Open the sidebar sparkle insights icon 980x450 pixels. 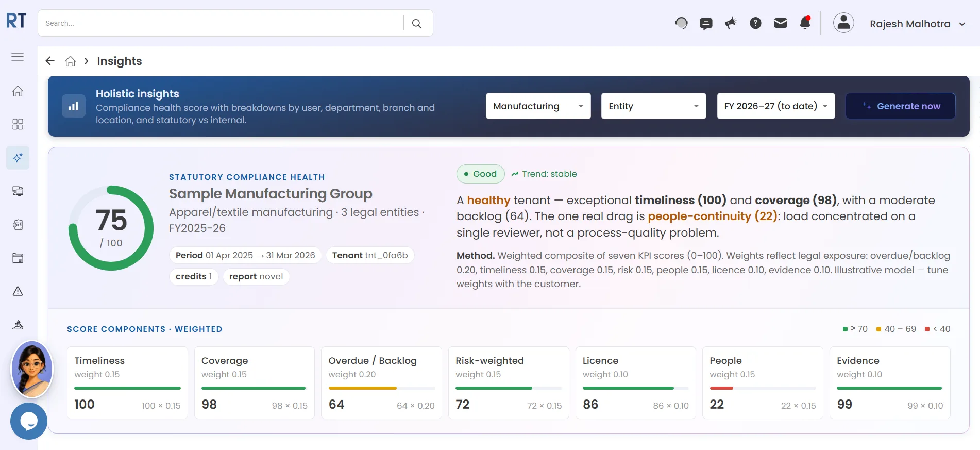[x=18, y=158]
